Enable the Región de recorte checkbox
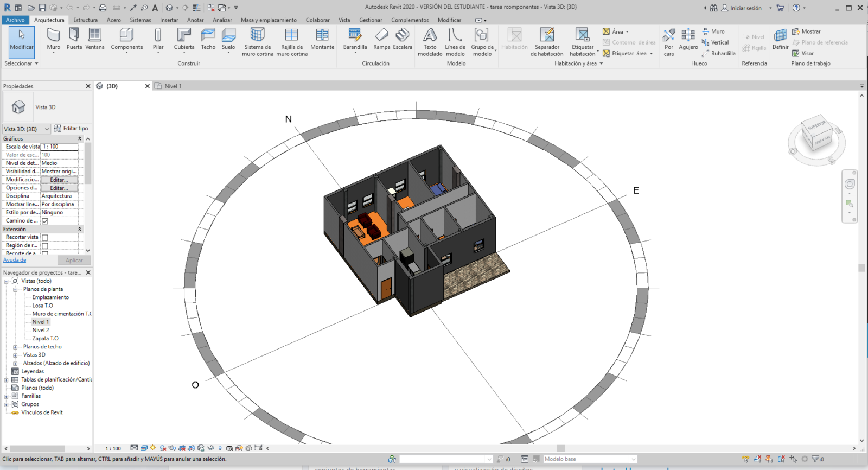Screen dimensions: 868x470 (45, 246)
